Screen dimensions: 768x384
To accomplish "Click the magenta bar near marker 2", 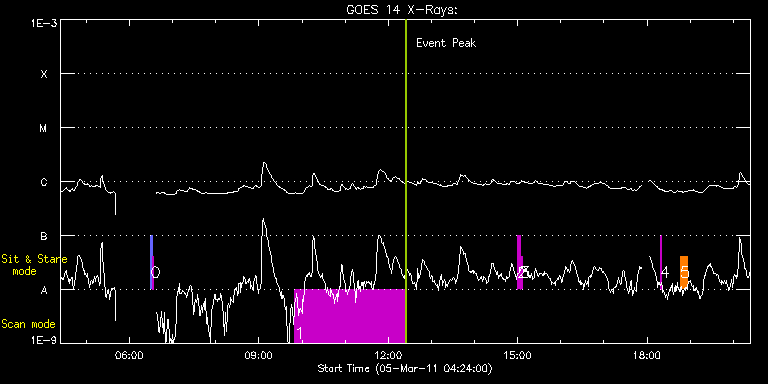I will pyautogui.click(x=519, y=263).
